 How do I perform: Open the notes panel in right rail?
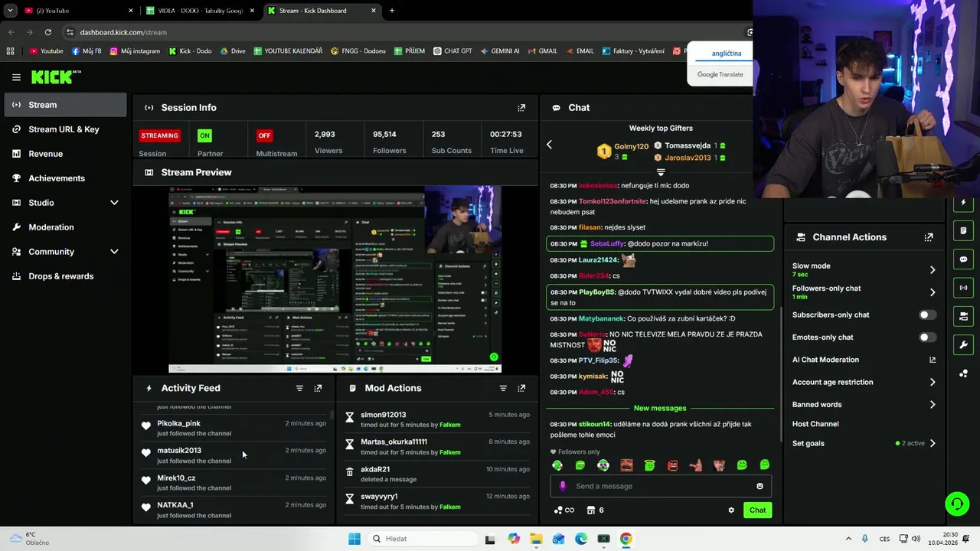[x=963, y=230]
